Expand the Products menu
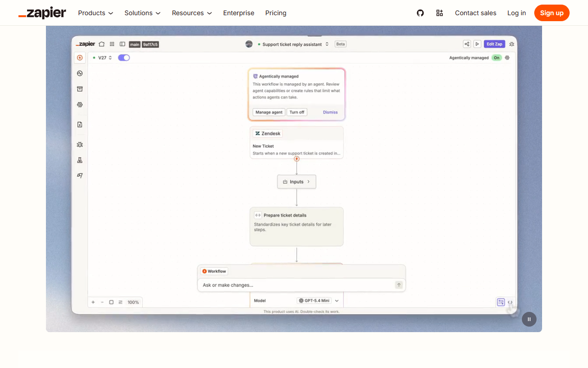The height and width of the screenshot is (368, 588). click(96, 13)
